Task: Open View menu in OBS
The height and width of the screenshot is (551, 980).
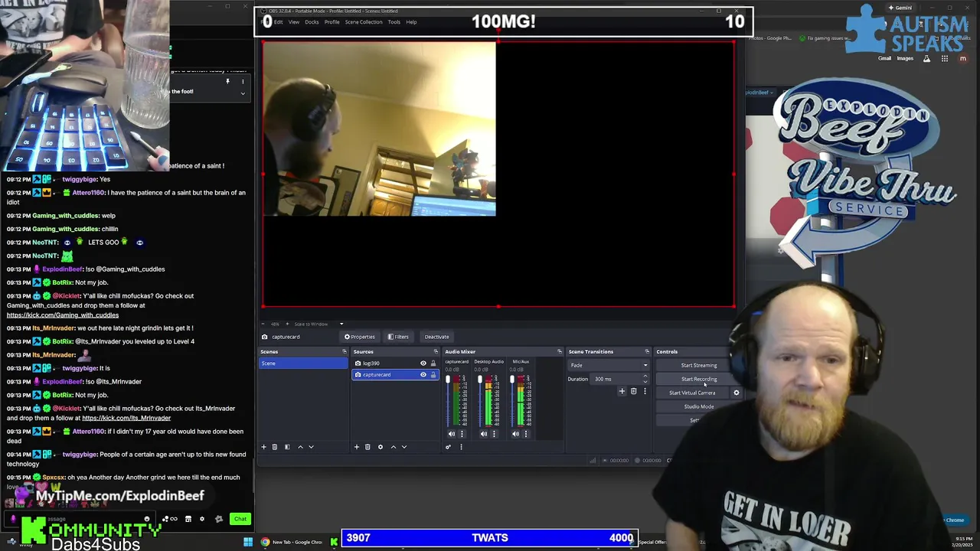Action: pyautogui.click(x=294, y=22)
